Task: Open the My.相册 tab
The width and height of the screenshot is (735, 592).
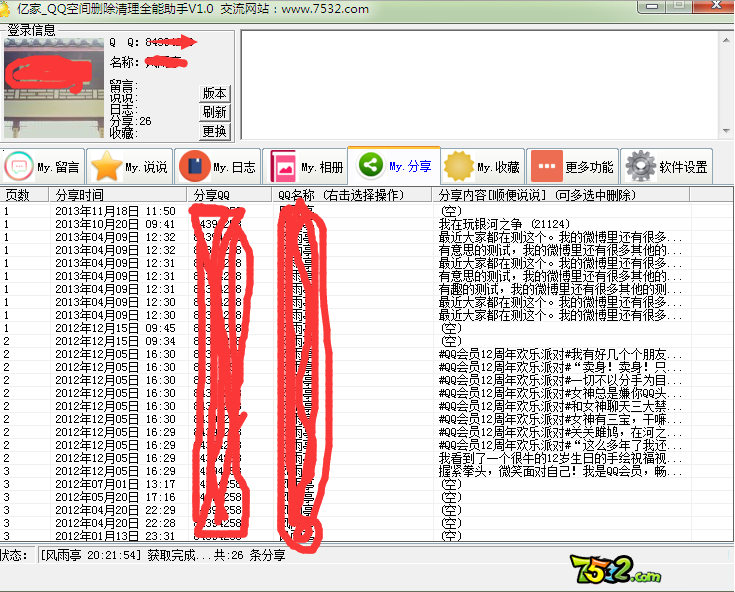Action: [x=305, y=166]
